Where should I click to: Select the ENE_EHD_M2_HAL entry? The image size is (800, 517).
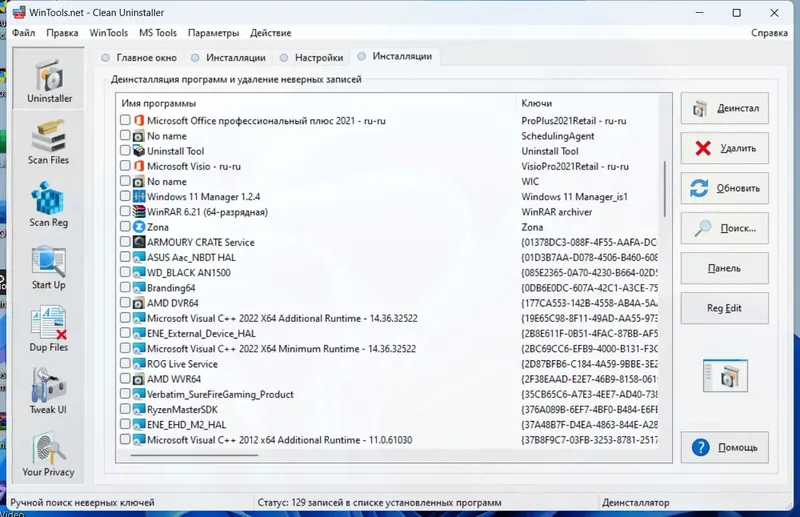pyautogui.click(x=186, y=425)
